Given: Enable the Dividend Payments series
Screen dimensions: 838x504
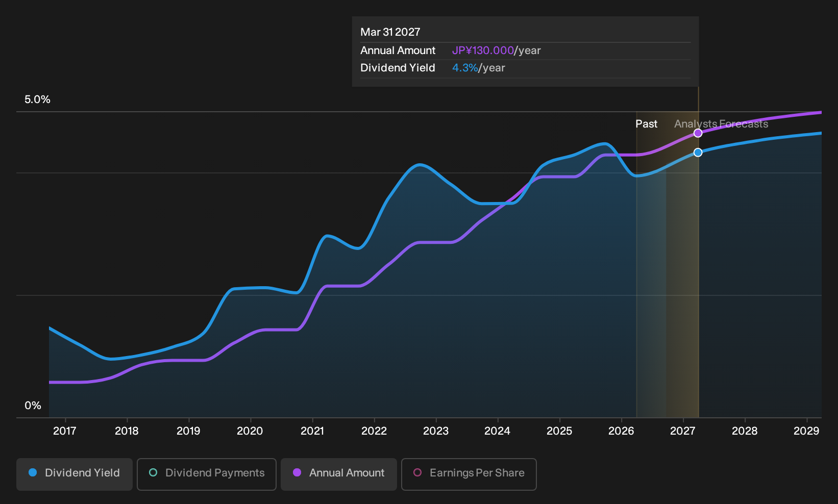Looking at the screenshot, I should click(x=207, y=474).
